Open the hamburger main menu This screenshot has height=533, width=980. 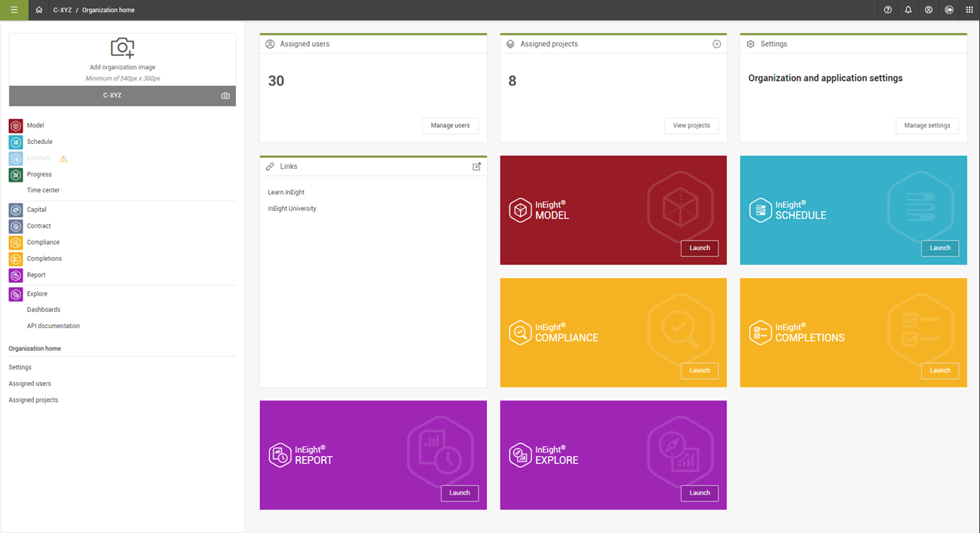click(14, 10)
